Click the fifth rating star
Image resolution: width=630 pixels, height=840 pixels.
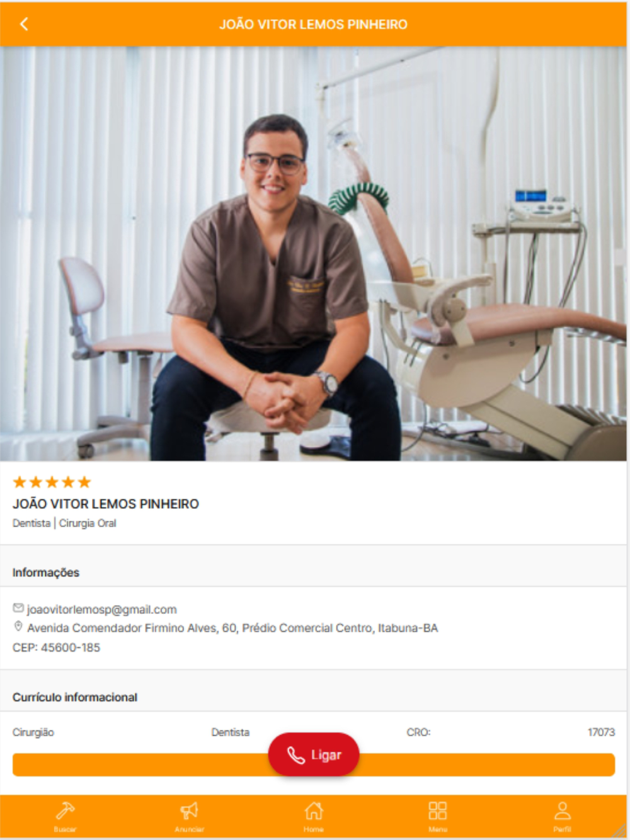coord(84,482)
